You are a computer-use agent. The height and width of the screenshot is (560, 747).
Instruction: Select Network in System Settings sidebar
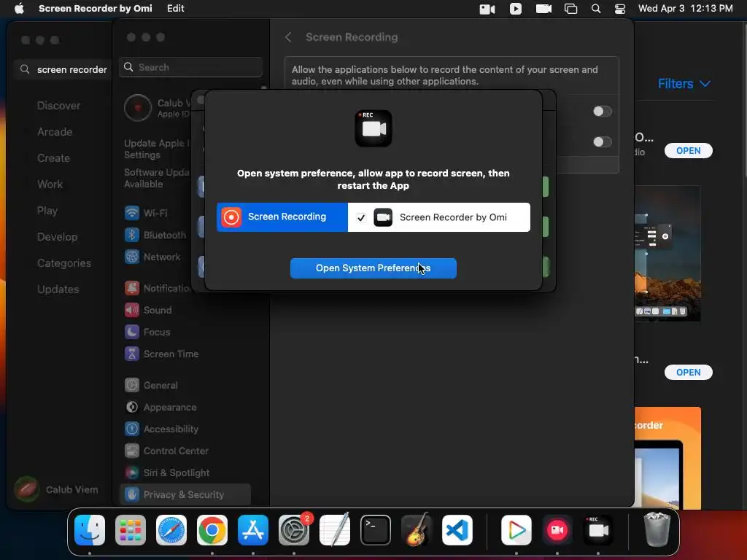click(152, 257)
